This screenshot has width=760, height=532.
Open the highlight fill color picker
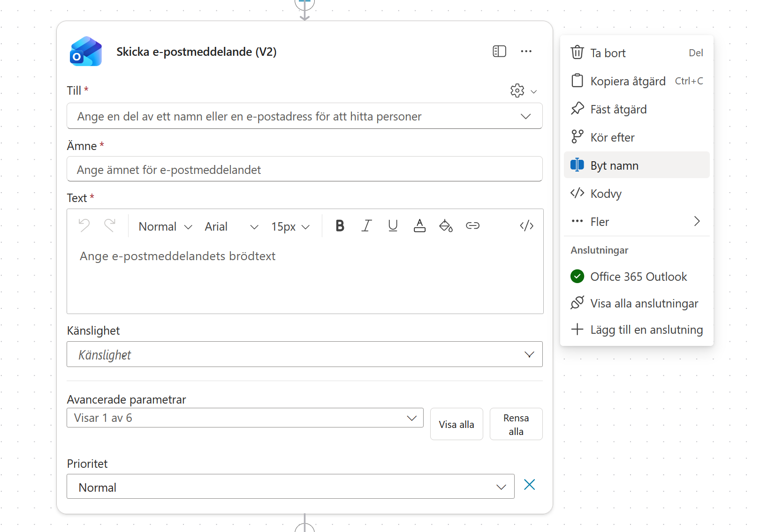[x=446, y=226]
